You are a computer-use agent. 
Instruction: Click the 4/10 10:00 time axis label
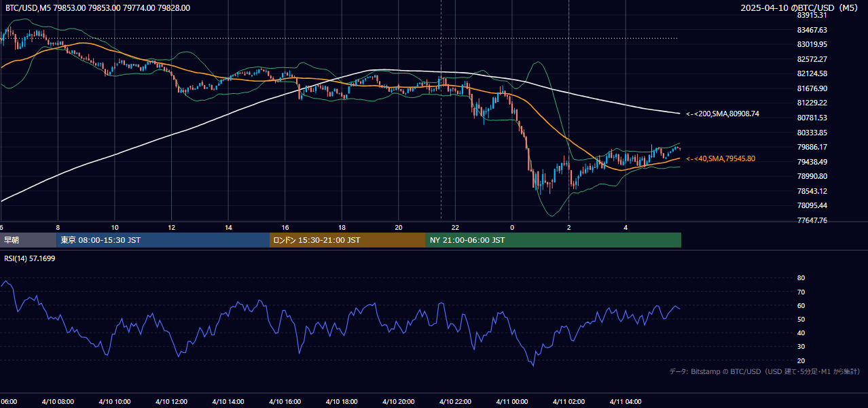(x=115, y=402)
